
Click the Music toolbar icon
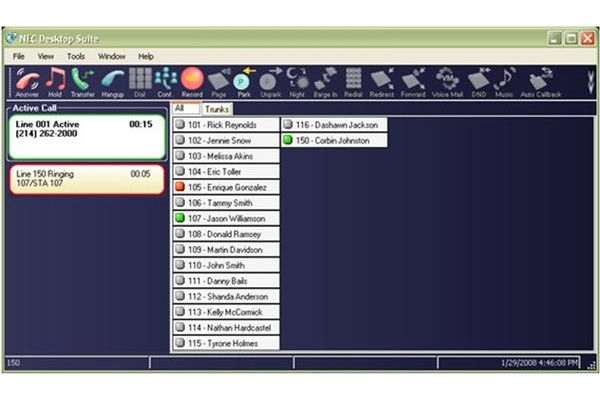(504, 82)
